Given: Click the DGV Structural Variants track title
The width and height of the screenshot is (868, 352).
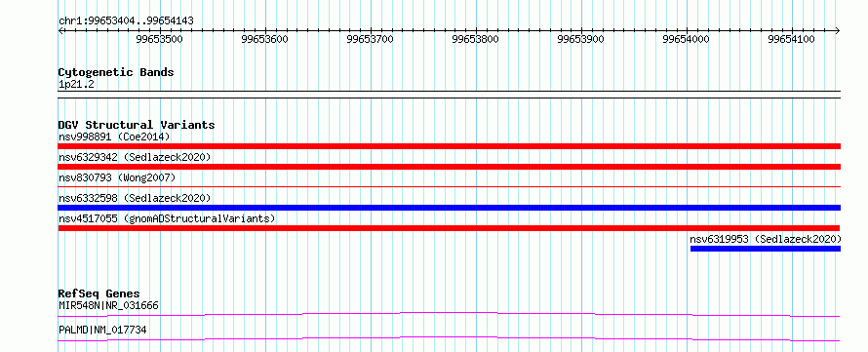Looking at the screenshot, I should click(x=137, y=125).
